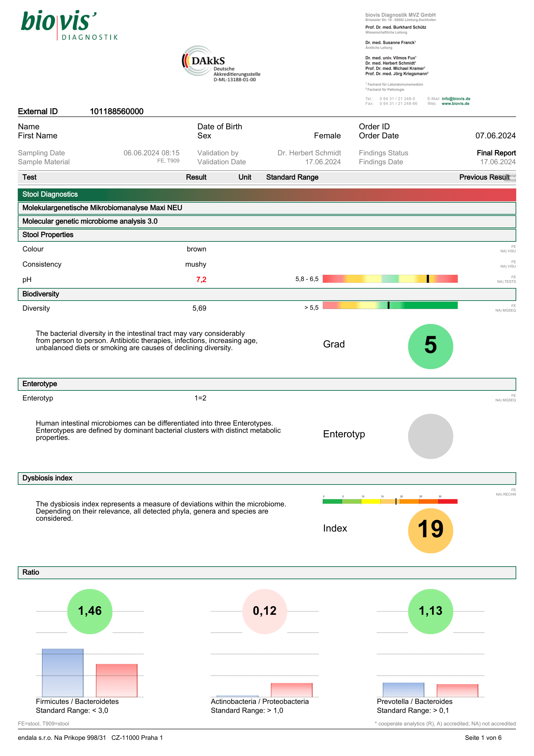Click the blue Firmicutes bar in chart
Screen dimensions: 534x756
pos(63,672)
